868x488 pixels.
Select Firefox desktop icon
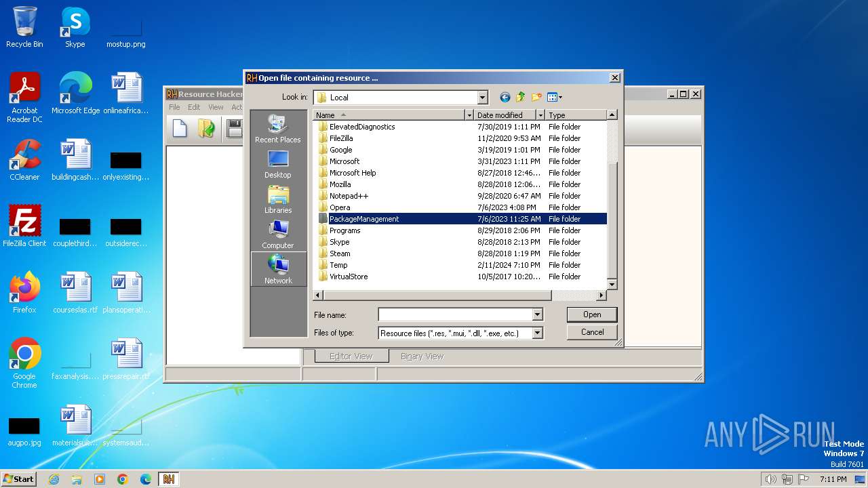(x=24, y=293)
